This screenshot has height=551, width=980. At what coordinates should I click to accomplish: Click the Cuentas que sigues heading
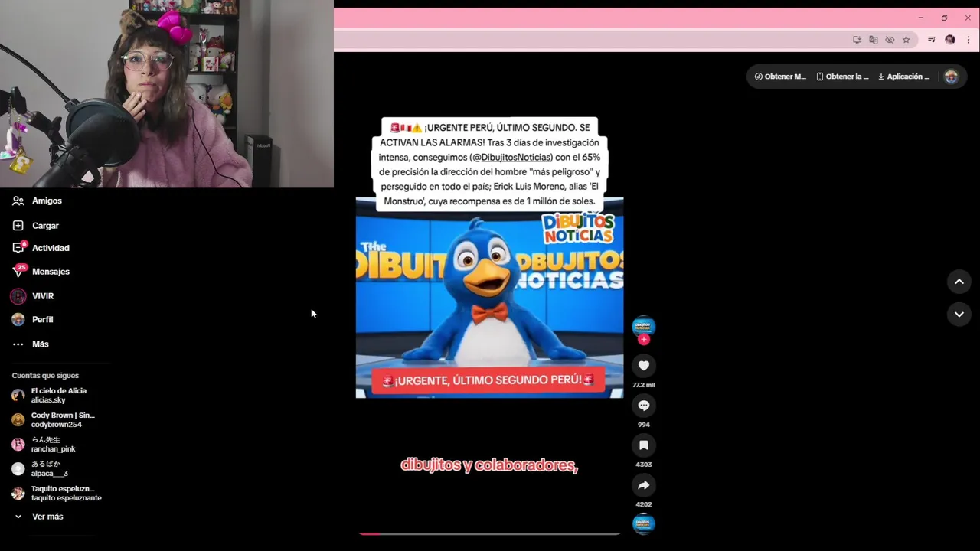click(x=45, y=376)
